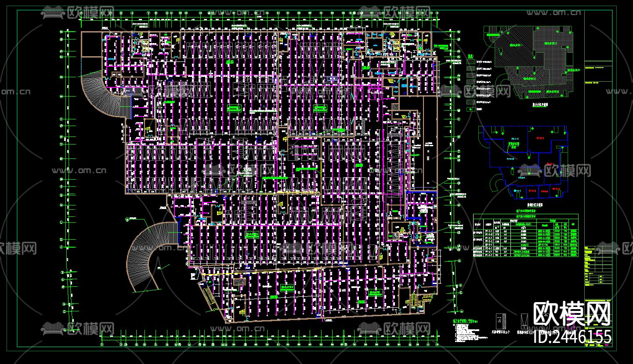Viewport: 633px width, 364px height.
Task: Select the upper spiral car ramp
Action: [106, 95]
